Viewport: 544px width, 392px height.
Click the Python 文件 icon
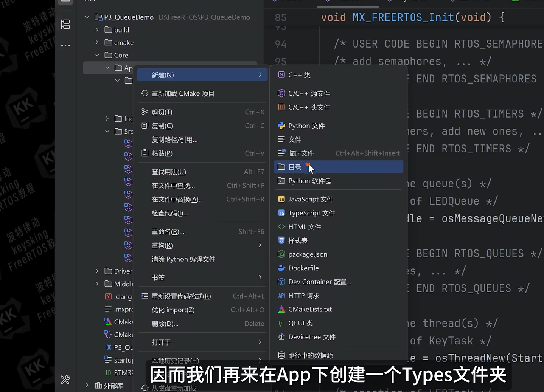(281, 126)
